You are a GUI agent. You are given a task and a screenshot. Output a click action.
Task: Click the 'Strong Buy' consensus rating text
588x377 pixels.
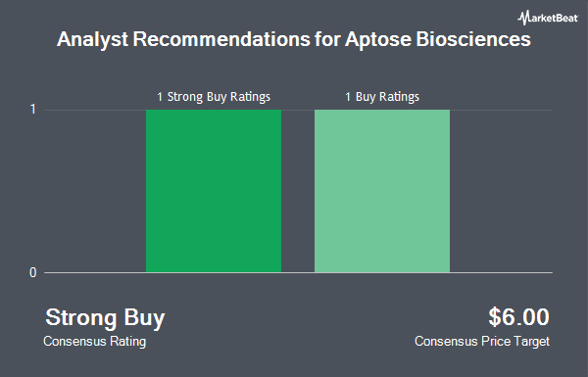105,318
